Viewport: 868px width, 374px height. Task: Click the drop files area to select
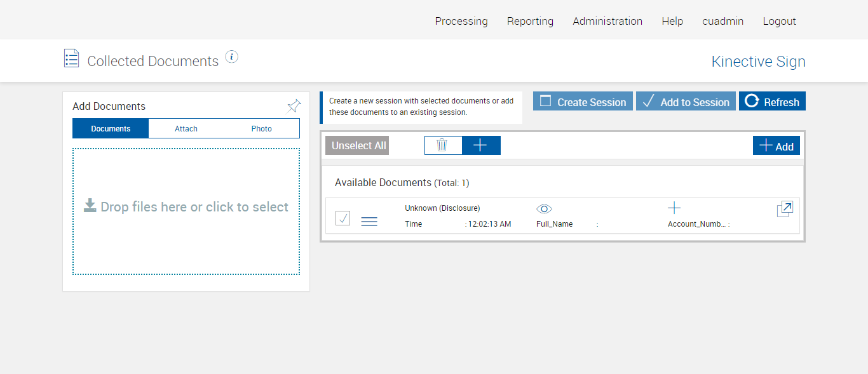tap(186, 211)
